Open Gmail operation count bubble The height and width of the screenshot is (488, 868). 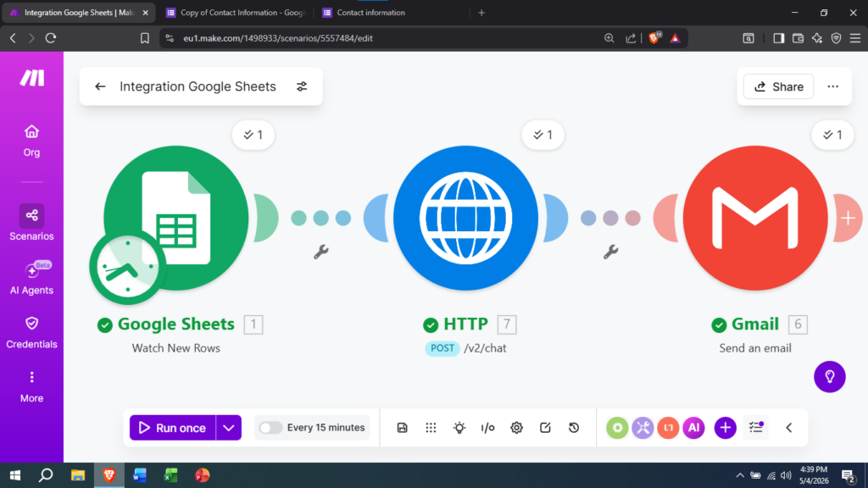832,135
